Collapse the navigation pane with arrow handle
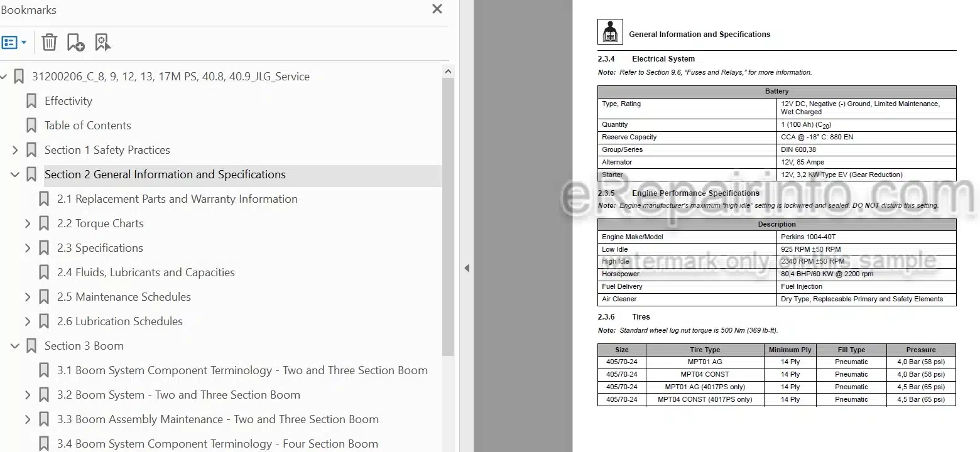The image size is (980, 452). pos(467,268)
